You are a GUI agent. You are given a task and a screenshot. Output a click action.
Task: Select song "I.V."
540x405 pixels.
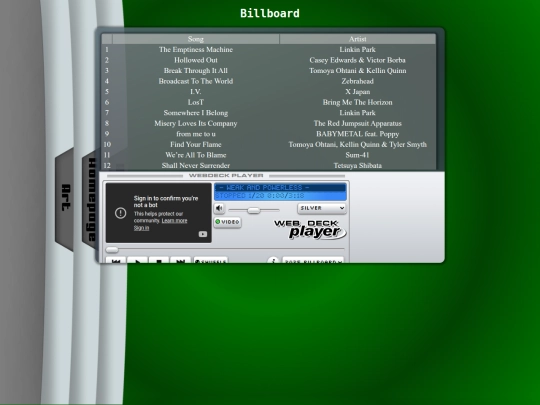(x=196, y=92)
